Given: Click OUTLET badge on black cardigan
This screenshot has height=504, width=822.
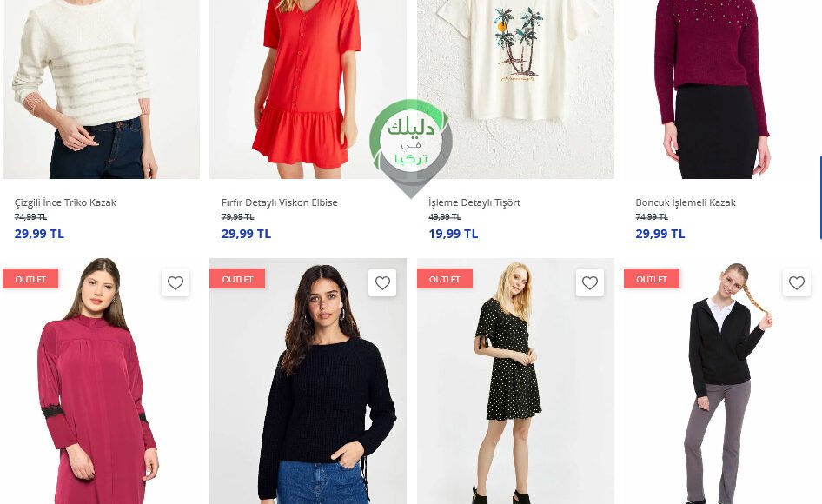Looking at the screenshot, I should coord(652,279).
